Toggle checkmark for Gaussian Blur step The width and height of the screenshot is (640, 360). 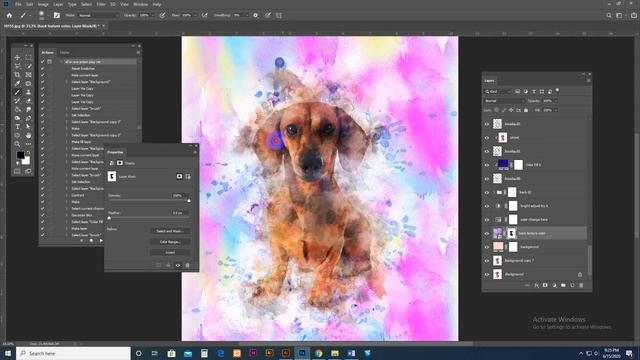pyautogui.click(x=42, y=215)
